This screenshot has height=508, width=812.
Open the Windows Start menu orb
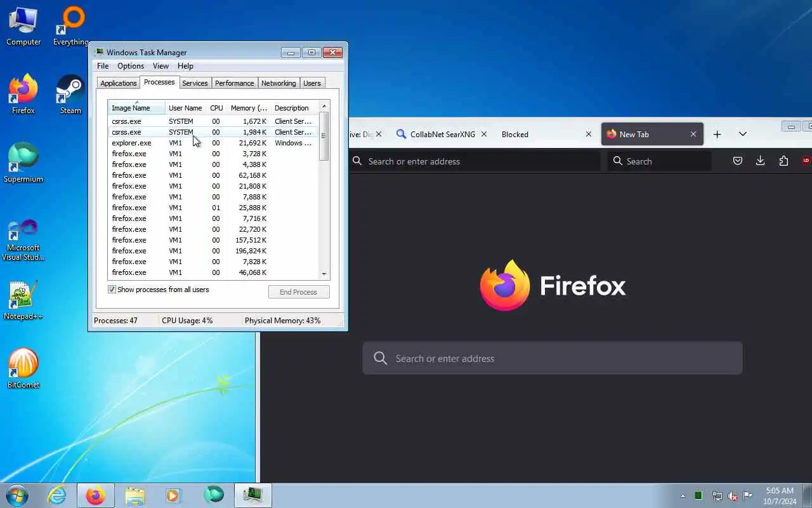tap(17, 495)
